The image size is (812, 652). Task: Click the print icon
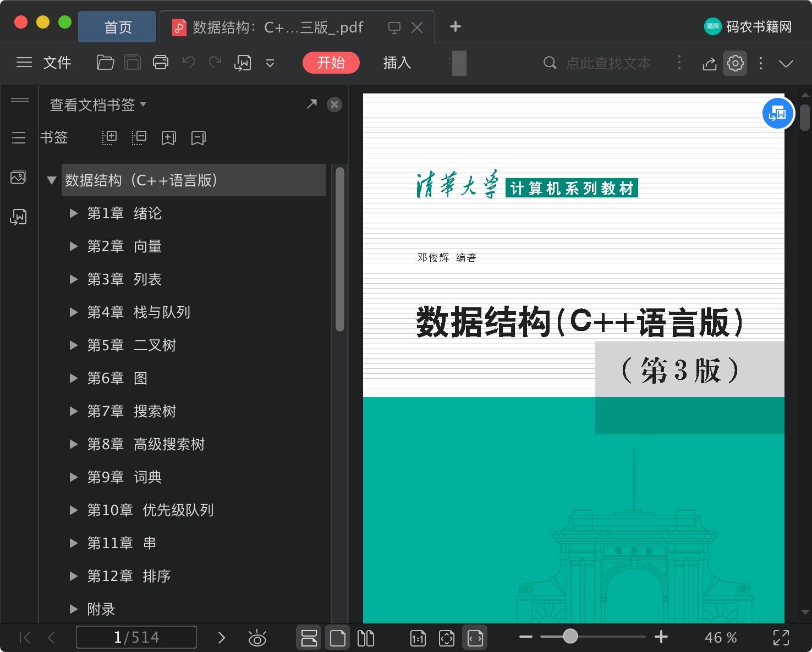tap(161, 63)
